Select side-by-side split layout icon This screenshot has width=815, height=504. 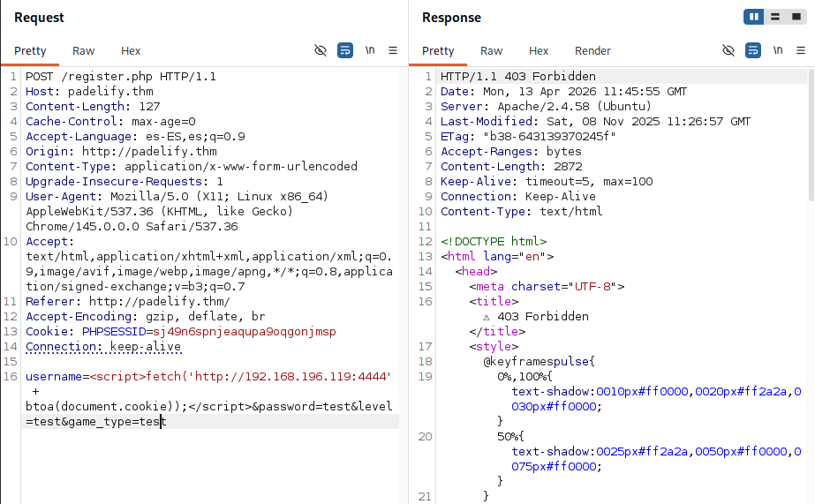[x=754, y=17]
